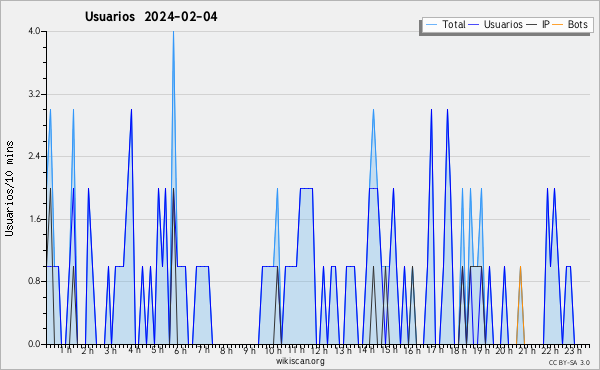This screenshot has width=600, height=370.
Task: Click the '20 h' x-axis label
Action: [x=504, y=351]
